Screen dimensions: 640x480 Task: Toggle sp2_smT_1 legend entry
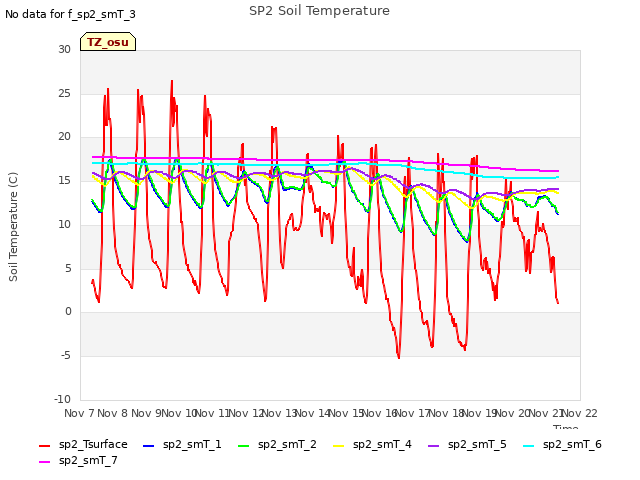tap(182, 444)
